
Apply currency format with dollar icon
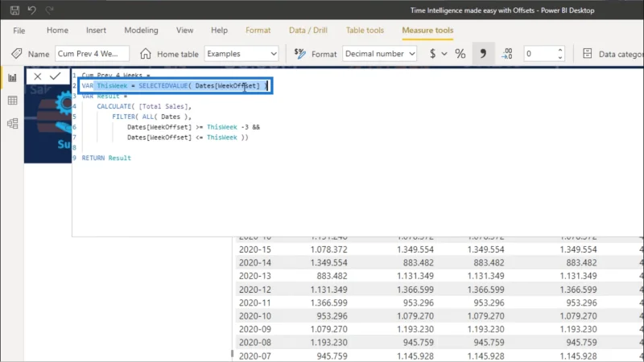click(x=432, y=54)
